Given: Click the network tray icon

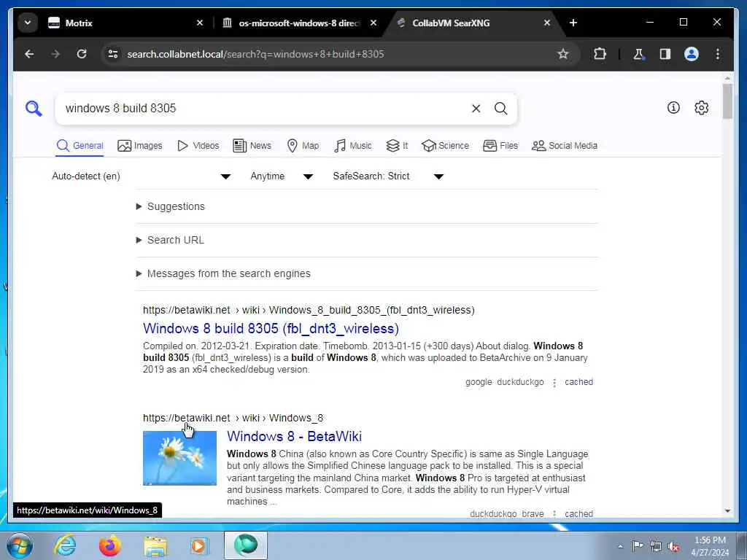Looking at the screenshot, I should [656, 547].
